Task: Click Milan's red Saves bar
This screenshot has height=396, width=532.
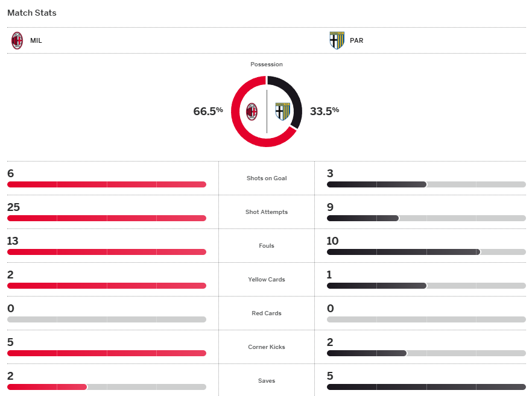Action: coord(47,387)
